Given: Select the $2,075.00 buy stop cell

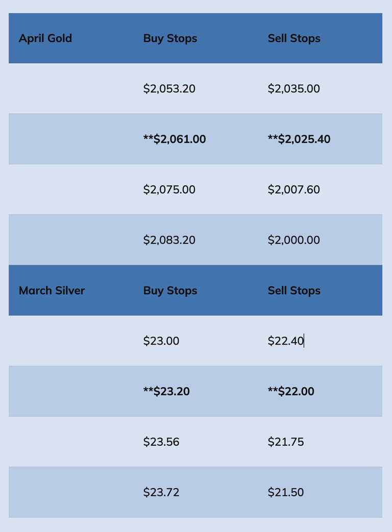Looking at the screenshot, I should [169, 189].
